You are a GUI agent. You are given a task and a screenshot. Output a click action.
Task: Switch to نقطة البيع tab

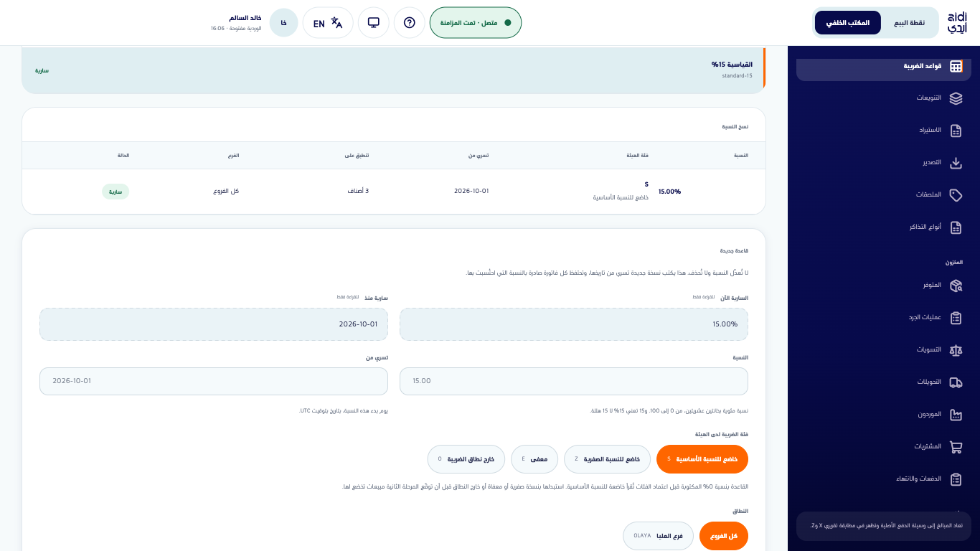point(909,23)
